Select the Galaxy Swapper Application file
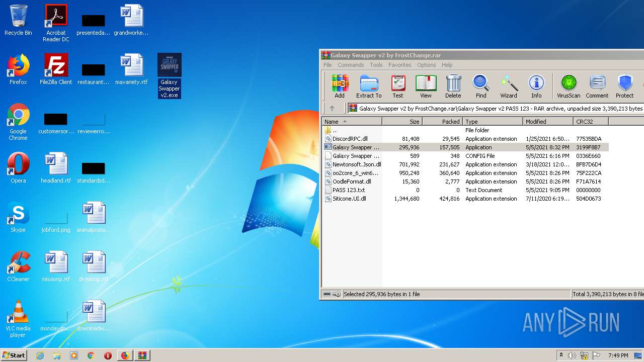Screen dimensions: 644x362 coord(465,147)
